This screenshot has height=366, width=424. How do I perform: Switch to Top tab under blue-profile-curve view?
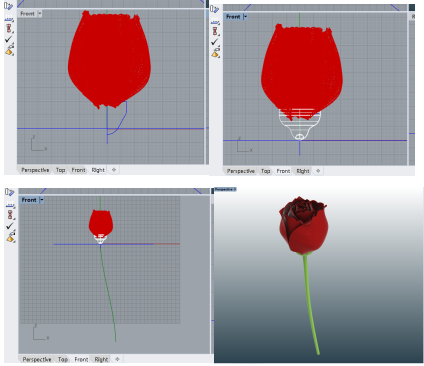pos(60,170)
